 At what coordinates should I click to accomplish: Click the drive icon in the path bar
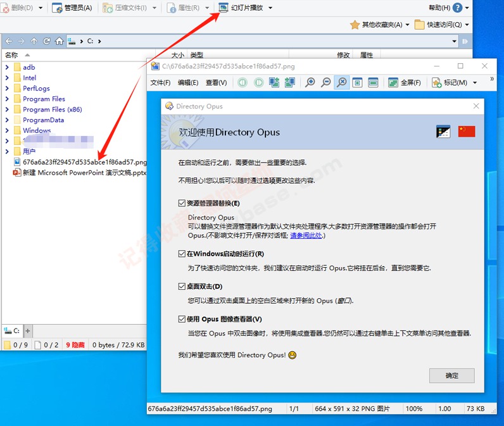pos(72,41)
